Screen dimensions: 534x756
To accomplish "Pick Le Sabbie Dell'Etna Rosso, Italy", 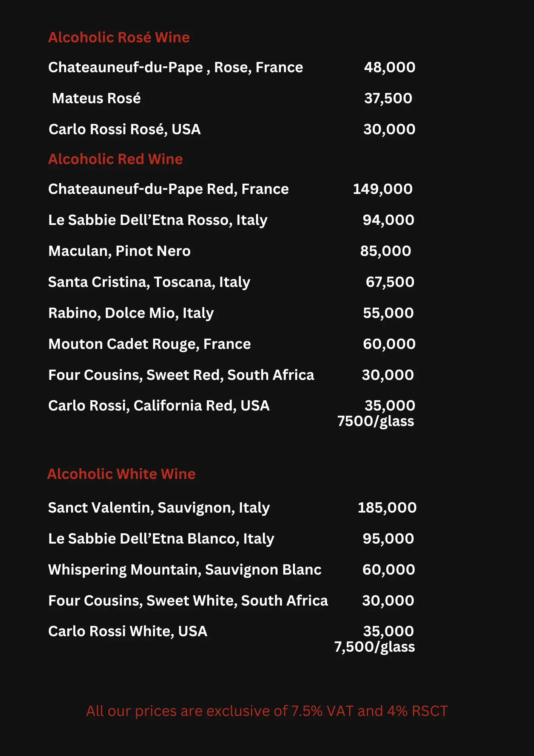I will [158, 220].
